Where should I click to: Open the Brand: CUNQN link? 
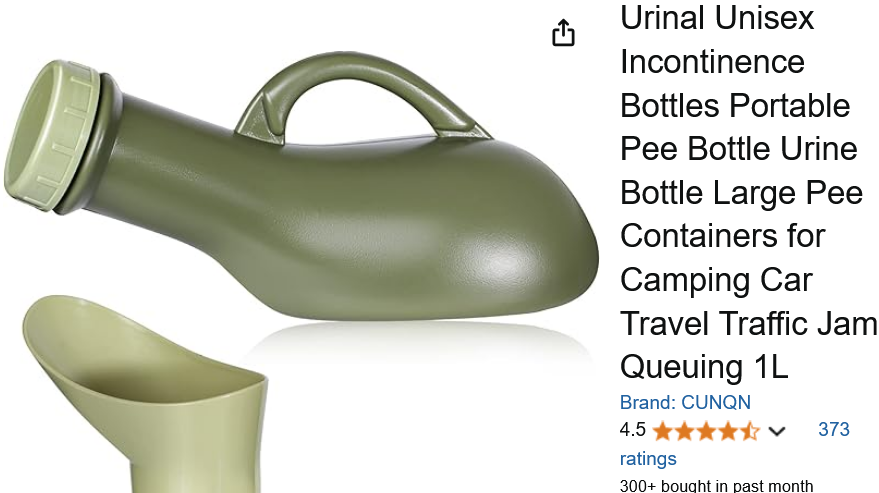point(685,402)
